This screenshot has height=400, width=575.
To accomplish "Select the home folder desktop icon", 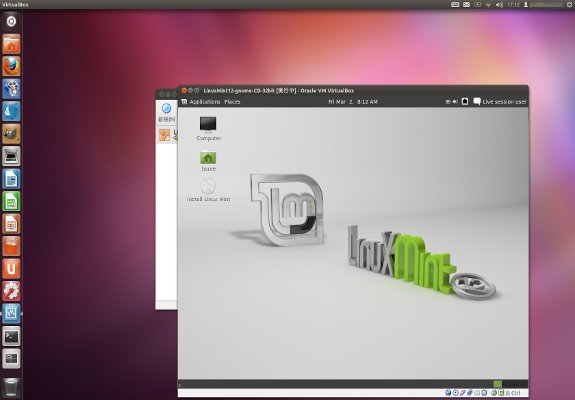I will [x=208, y=161].
